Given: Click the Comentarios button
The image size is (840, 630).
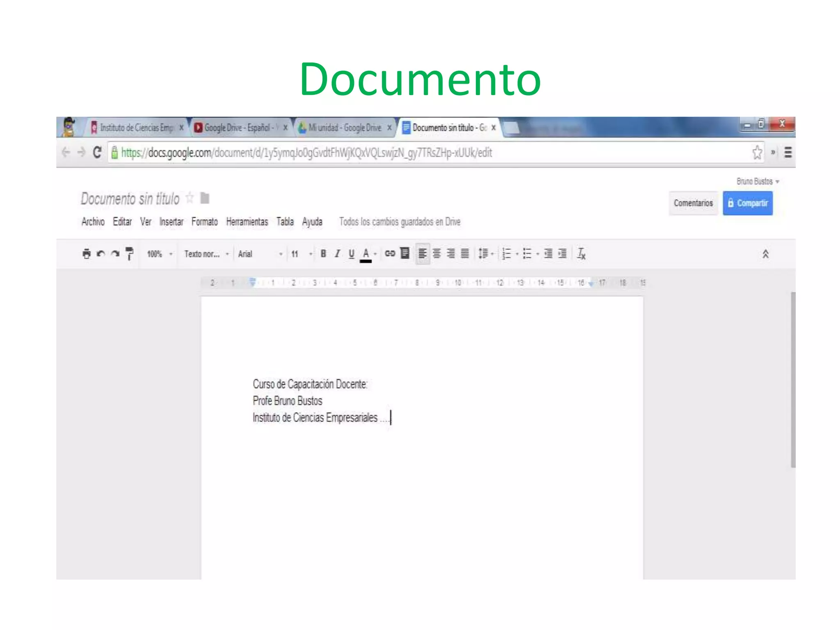Looking at the screenshot, I should (693, 203).
